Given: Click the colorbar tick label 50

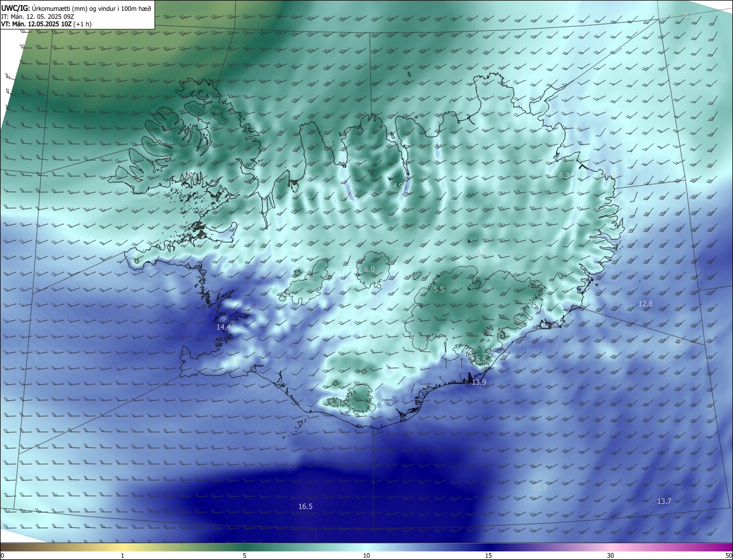Looking at the screenshot, I should (728, 556).
